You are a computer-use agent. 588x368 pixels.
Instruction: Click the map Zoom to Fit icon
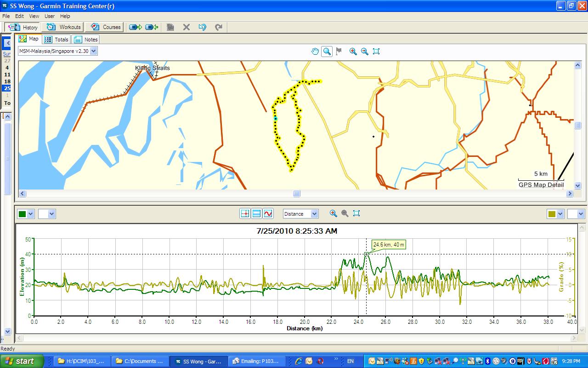coord(376,52)
